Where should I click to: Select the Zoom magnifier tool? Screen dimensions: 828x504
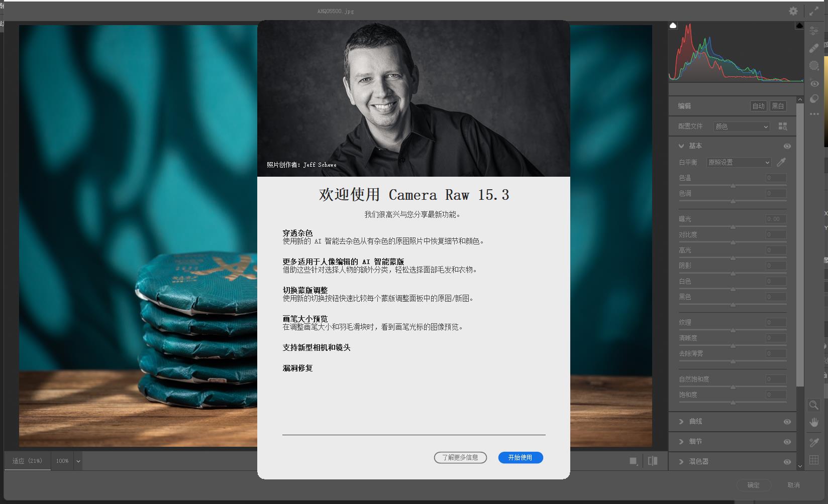click(813, 405)
